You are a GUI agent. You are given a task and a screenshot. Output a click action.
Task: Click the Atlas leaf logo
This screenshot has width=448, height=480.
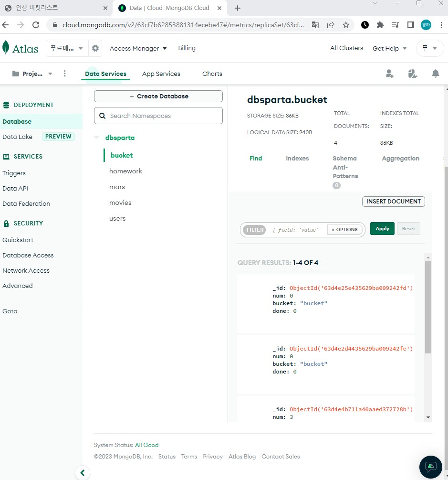point(6,48)
